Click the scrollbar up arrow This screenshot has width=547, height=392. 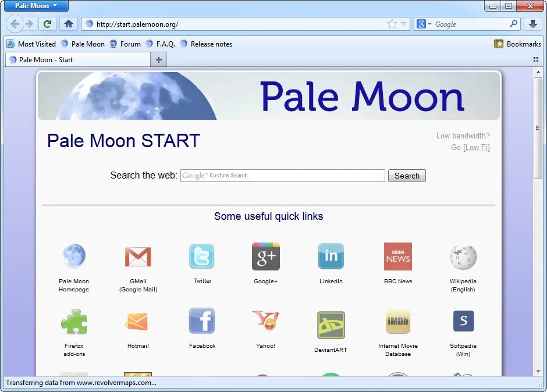click(538, 72)
